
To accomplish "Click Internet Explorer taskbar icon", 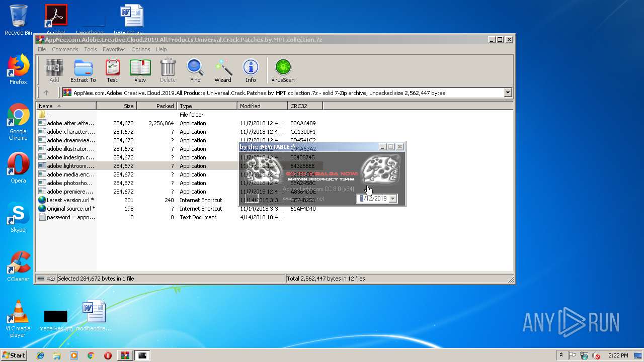I will pyautogui.click(x=40, y=355).
